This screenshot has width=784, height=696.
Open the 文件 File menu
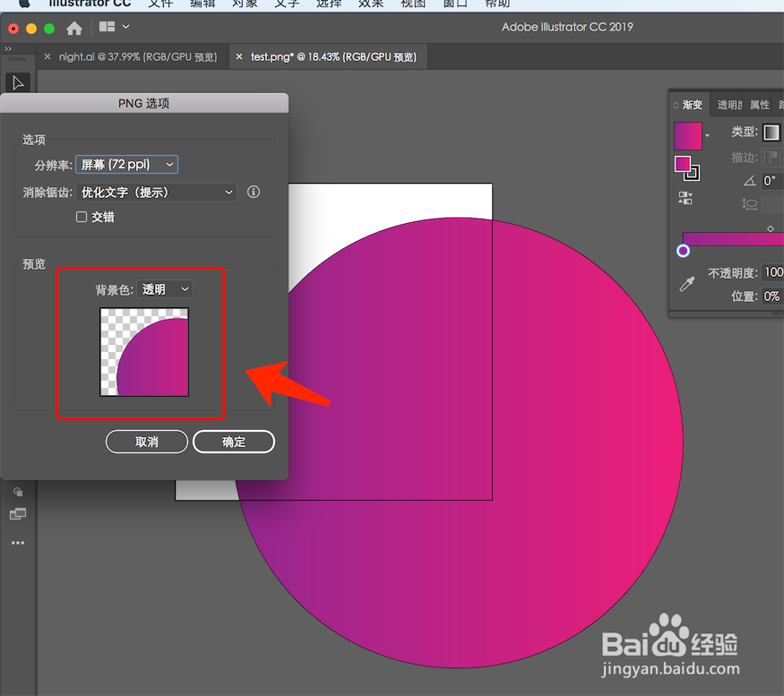(160, 4)
